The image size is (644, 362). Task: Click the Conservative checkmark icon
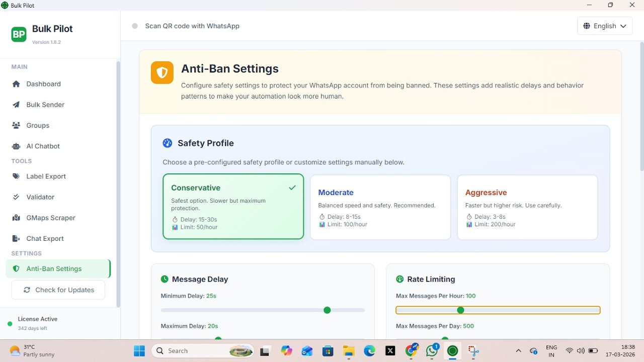tap(292, 188)
